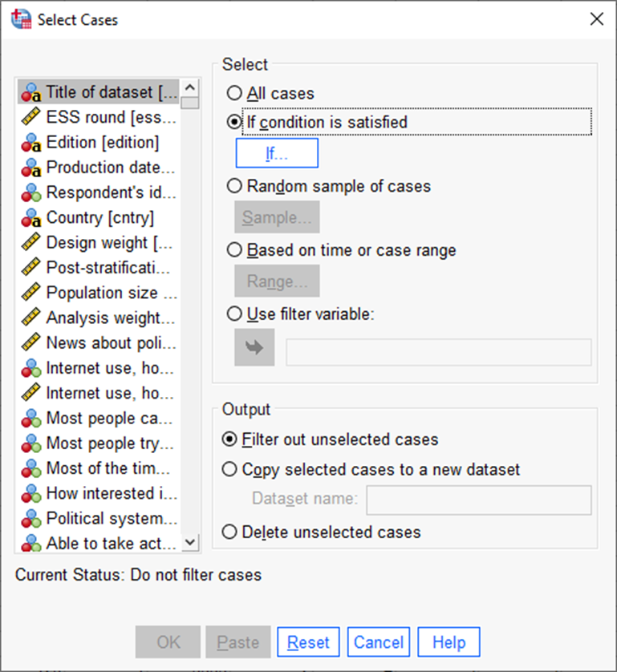The image size is (617, 672).
Task: Click the ruler icon beside News about poli...
Action: (x=30, y=342)
